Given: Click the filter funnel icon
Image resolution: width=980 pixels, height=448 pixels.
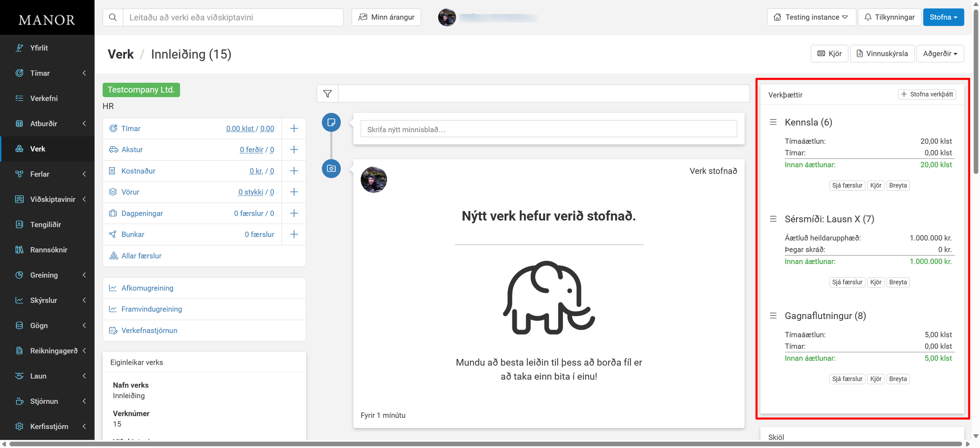Looking at the screenshot, I should [327, 94].
